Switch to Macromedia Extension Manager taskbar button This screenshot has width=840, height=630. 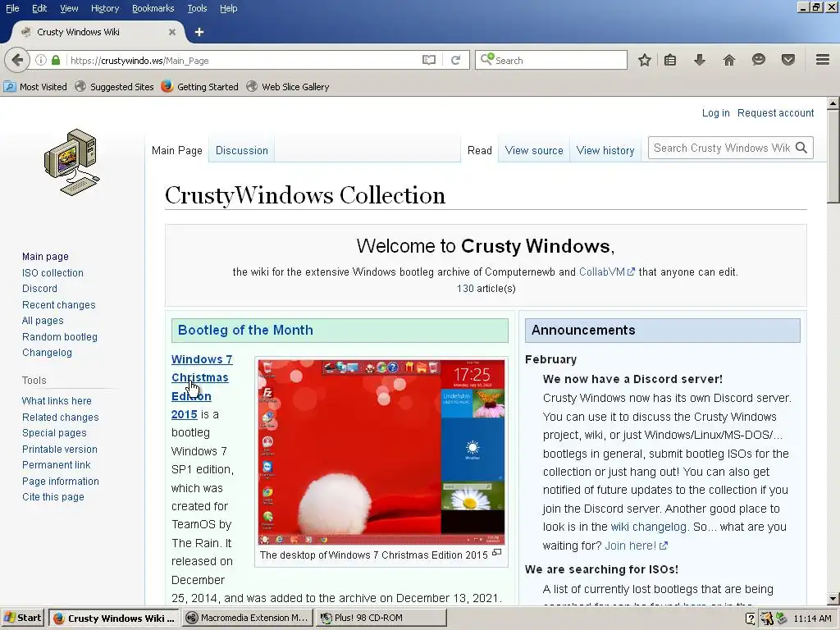pos(248,618)
